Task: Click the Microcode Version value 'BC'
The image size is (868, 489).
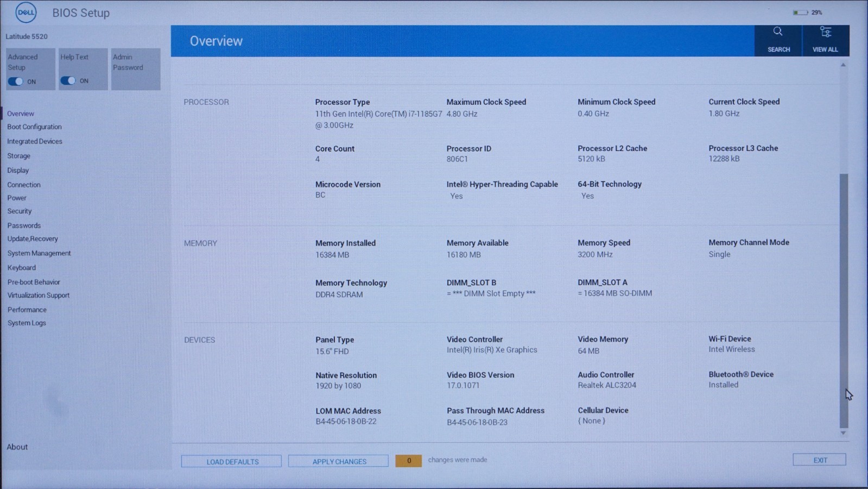Action: pyautogui.click(x=320, y=195)
